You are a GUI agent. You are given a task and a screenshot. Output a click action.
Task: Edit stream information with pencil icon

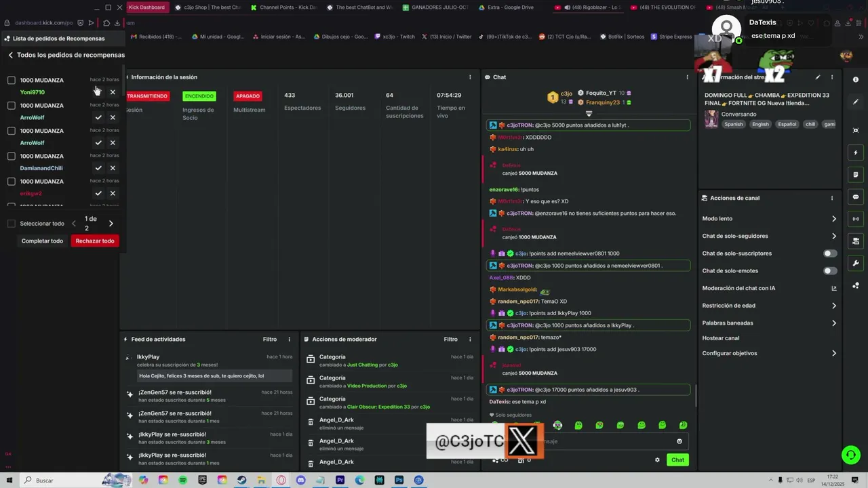tap(818, 77)
